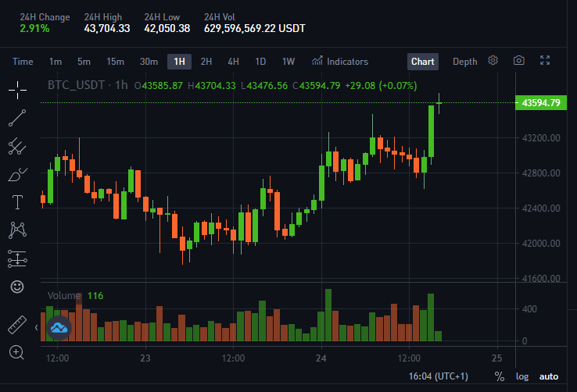The image size is (577, 392).
Task: Open the emoji icons tool
Action: click(17, 287)
